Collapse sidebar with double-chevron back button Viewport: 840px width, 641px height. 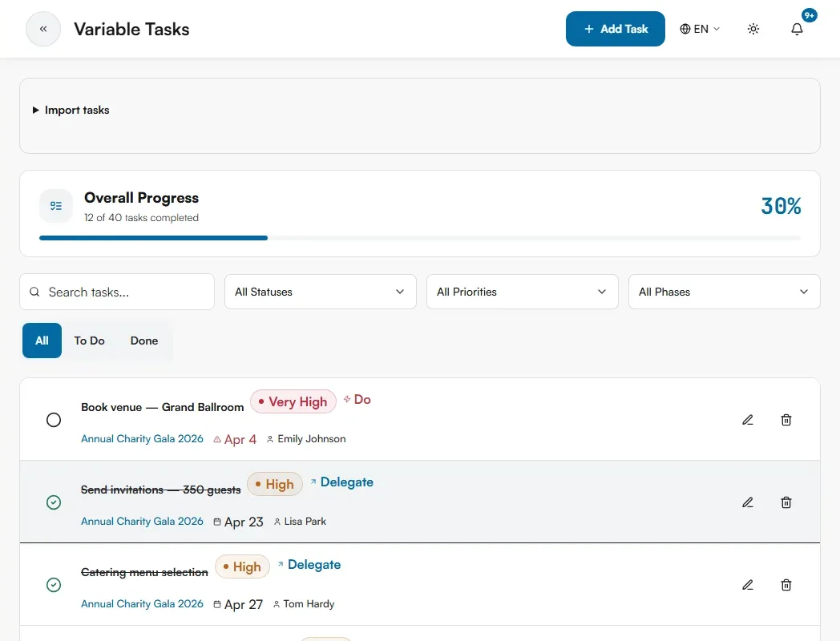[x=43, y=29]
